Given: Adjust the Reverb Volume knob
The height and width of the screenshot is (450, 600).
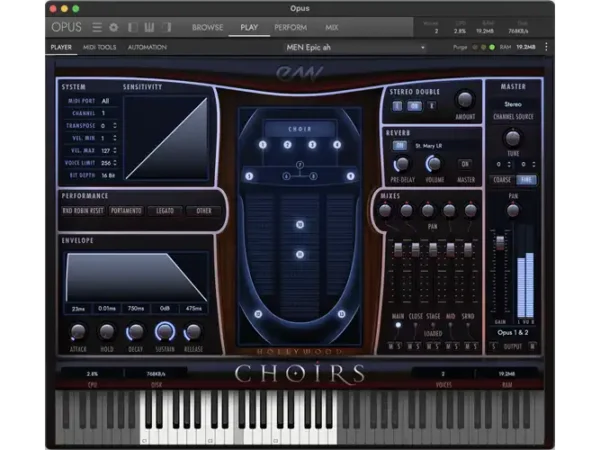Looking at the screenshot, I should [x=434, y=164].
